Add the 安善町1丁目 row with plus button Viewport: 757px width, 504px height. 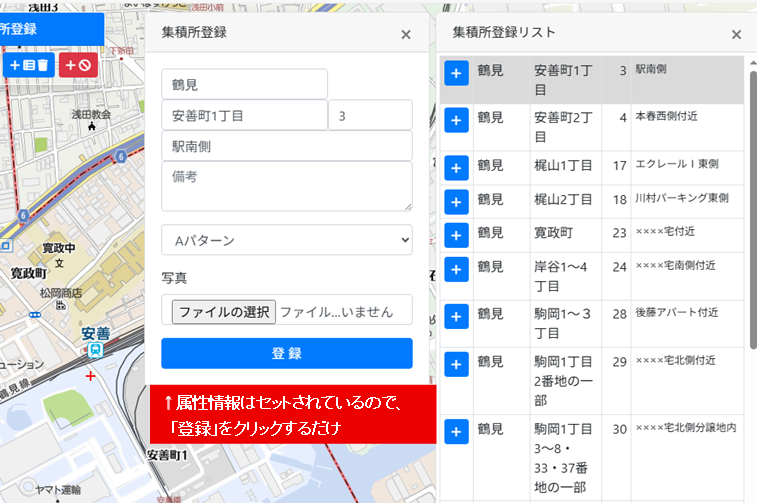click(x=456, y=73)
